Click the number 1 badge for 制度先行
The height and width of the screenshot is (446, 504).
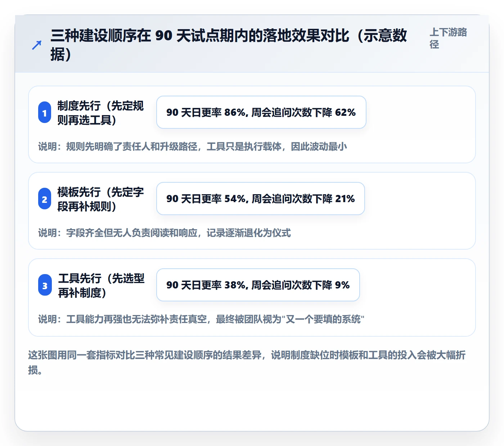[45, 113]
